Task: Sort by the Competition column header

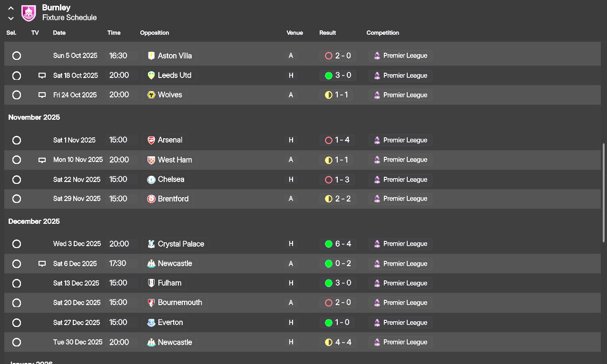Action: 382,33
